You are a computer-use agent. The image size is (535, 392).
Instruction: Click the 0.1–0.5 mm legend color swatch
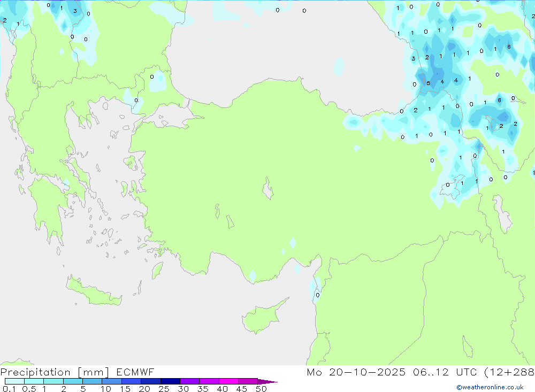pyautogui.click(x=14, y=381)
